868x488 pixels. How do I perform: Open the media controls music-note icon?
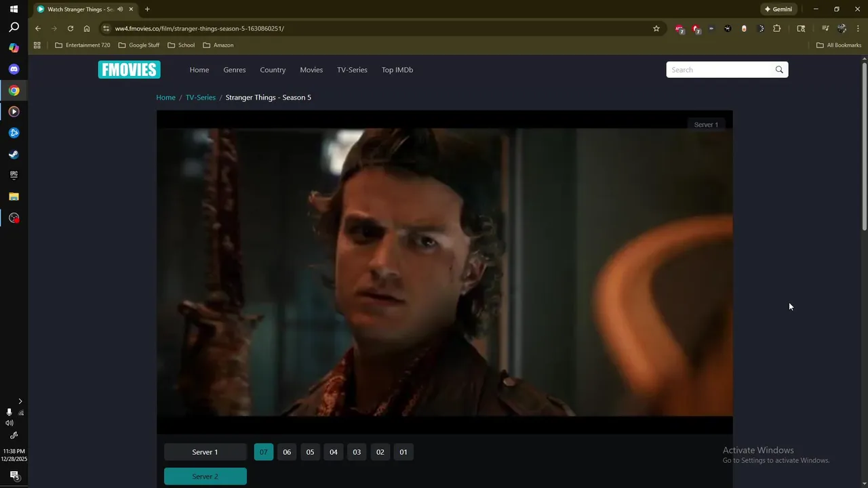coord(825,28)
